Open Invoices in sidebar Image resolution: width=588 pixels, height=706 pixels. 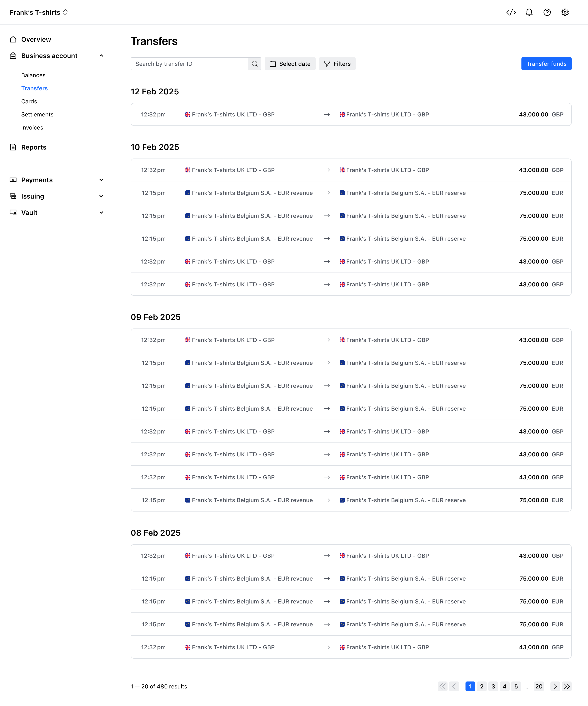pos(32,128)
